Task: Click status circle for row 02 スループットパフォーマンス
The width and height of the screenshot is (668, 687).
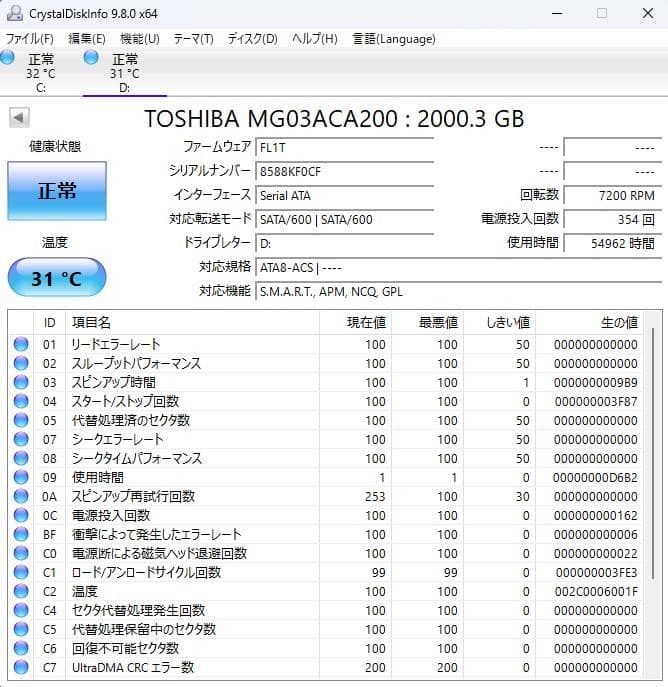Action: [21, 363]
